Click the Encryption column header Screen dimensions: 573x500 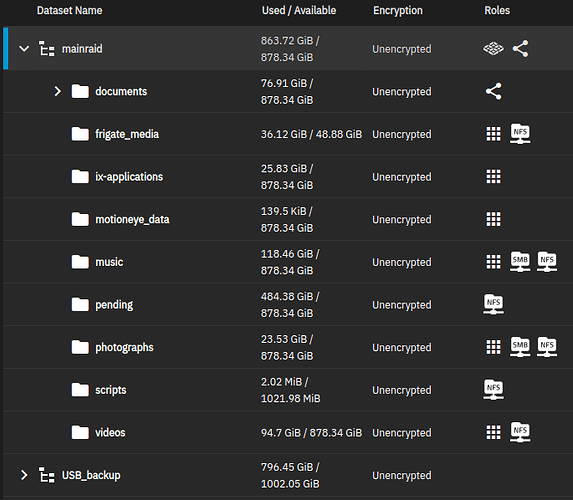pos(398,11)
